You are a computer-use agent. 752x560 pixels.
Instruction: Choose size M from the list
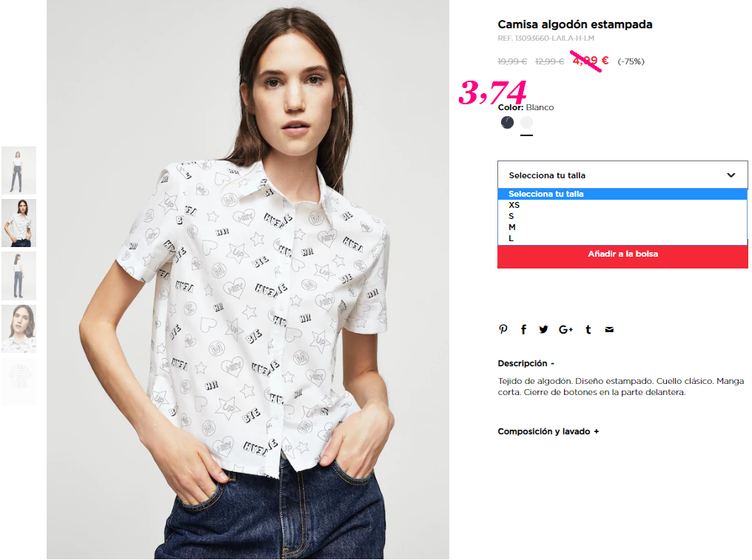(x=622, y=227)
